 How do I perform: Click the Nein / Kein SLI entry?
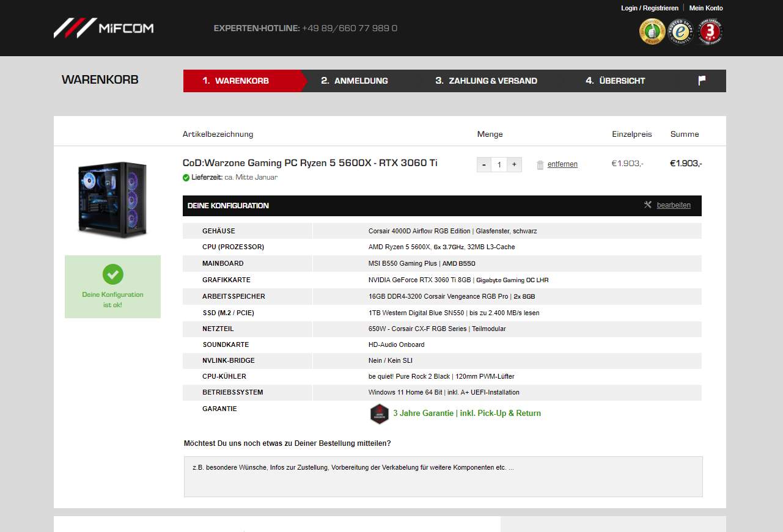click(x=391, y=360)
